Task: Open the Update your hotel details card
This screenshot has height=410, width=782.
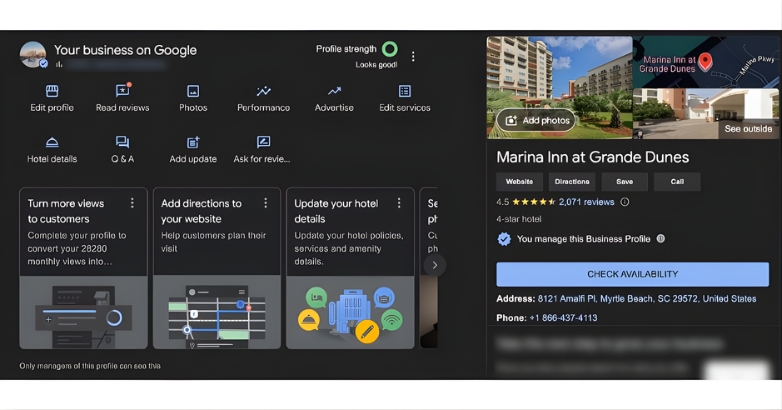Action: [350, 268]
